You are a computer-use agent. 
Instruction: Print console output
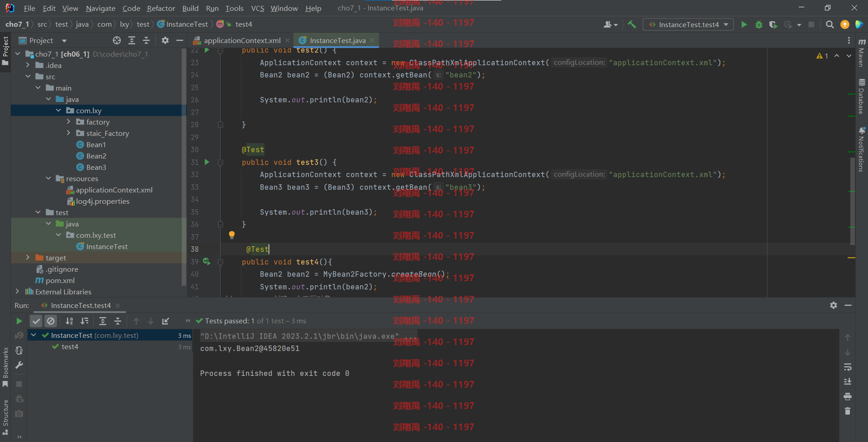848,397
